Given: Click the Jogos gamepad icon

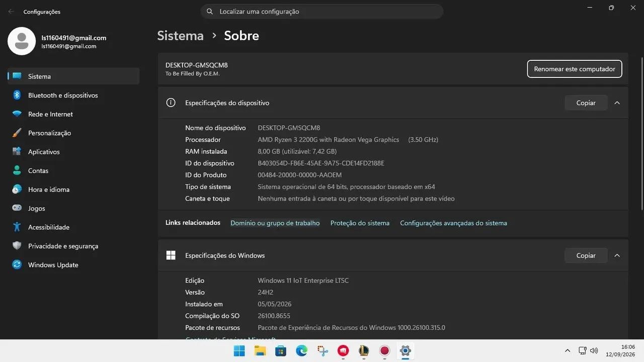Looking at the screenshot, I should 17,208.
